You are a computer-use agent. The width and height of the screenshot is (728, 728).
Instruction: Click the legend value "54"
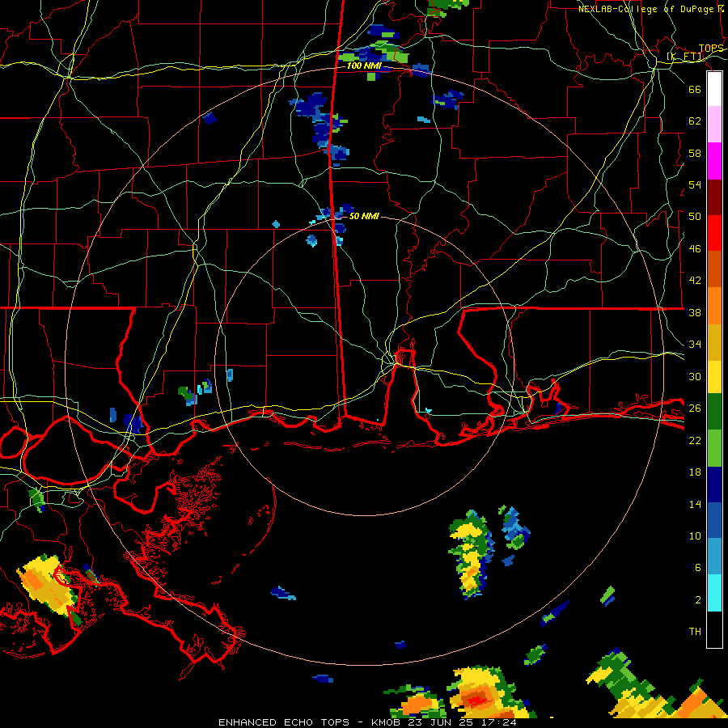click(x=695, y=185)
